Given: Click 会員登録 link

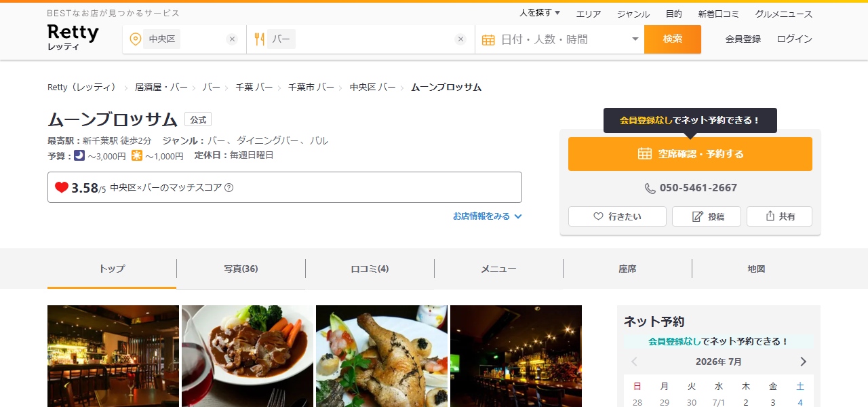Looking at the screenshot, I should click(x=743, y=39).
